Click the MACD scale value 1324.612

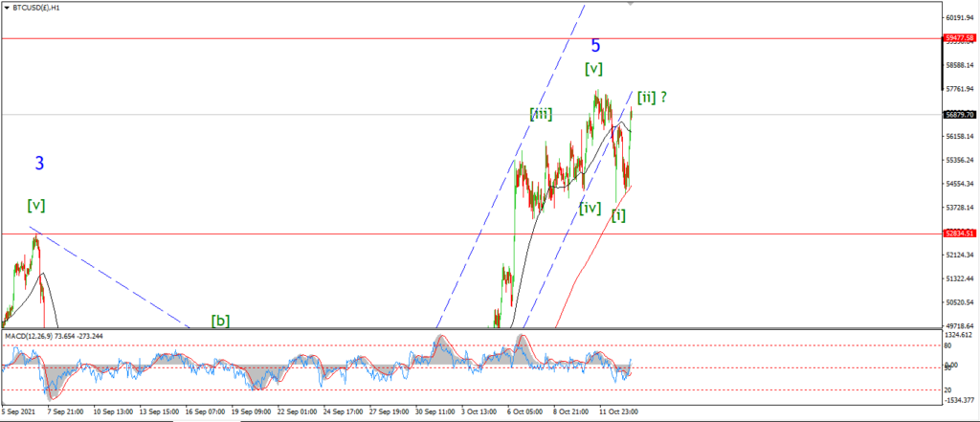[961, 335]
